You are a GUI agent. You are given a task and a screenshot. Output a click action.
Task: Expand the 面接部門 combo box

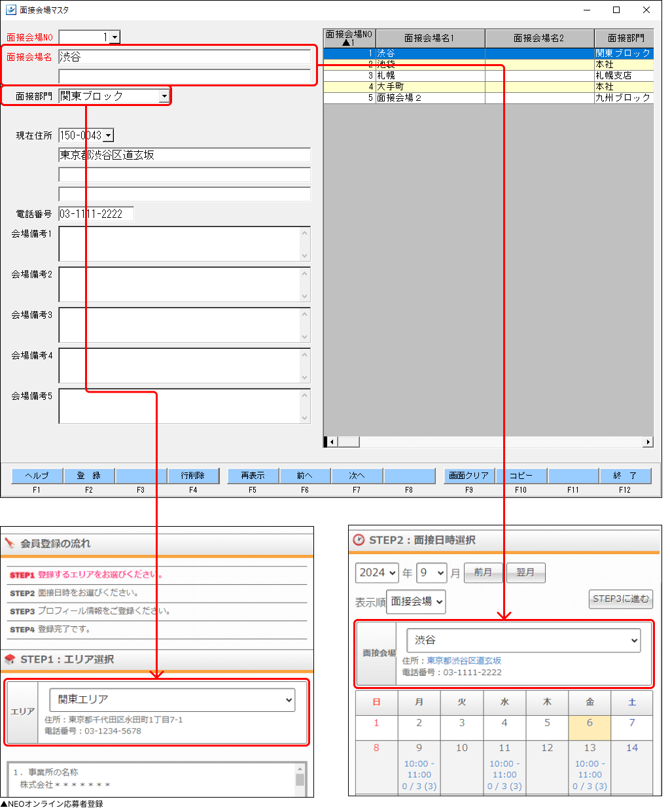coord(164,96)
